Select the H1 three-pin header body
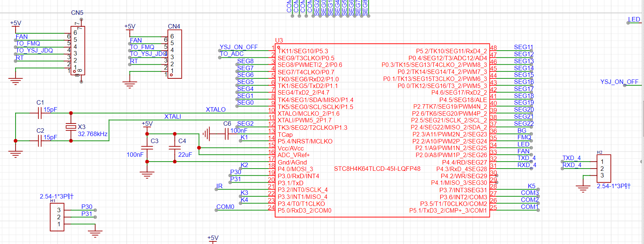This screenshot has height=244, width=644. pyautogui.click(x=57, y=217)
